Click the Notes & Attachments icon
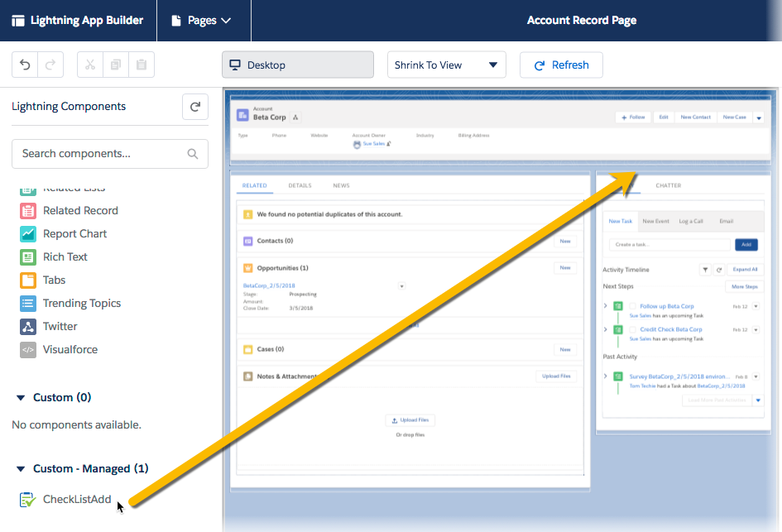The height and width of the screenshot is (532, 782). coord(248,376)
